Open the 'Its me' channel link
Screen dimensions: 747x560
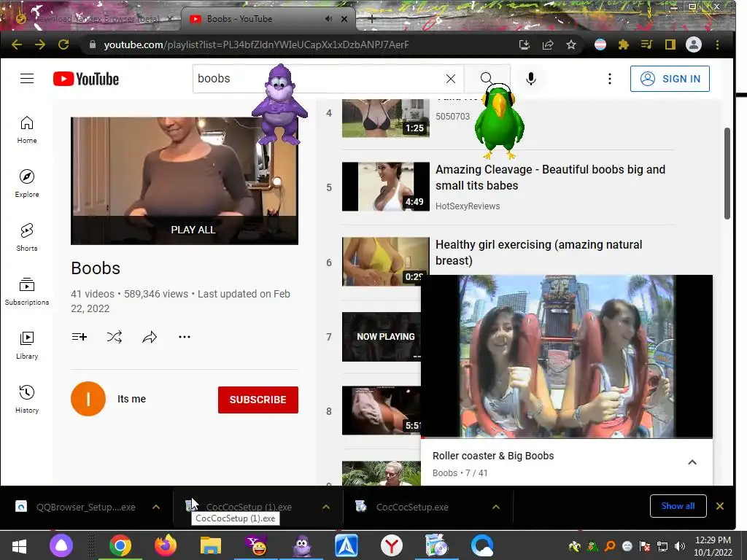(x=131, y=399)
